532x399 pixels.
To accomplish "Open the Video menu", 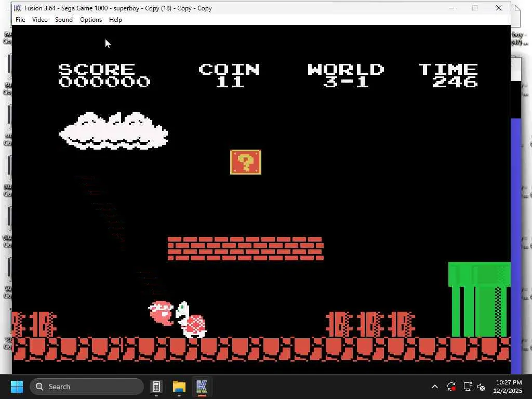I will click(x=39, y=20).
